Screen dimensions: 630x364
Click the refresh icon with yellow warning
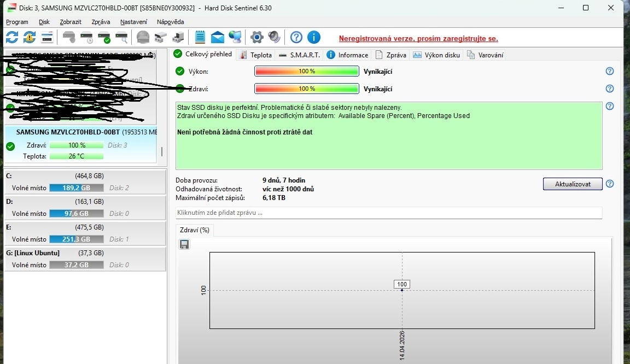[30, 37]
